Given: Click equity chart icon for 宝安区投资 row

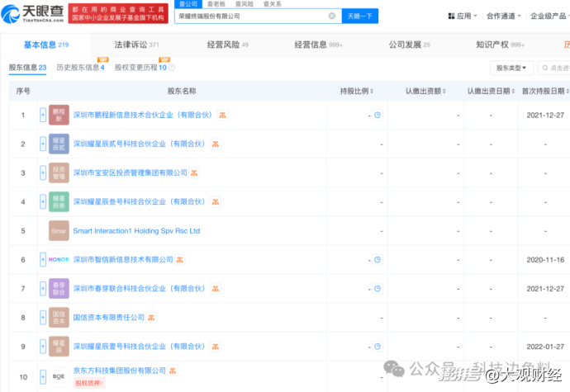Looking at the screenshot, I should pos(194,173).
